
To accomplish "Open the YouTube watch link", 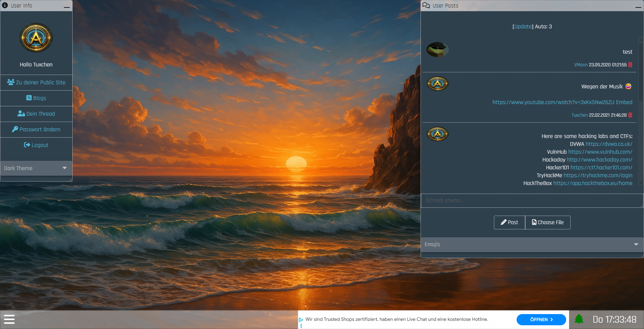I will tap(553, 102).
